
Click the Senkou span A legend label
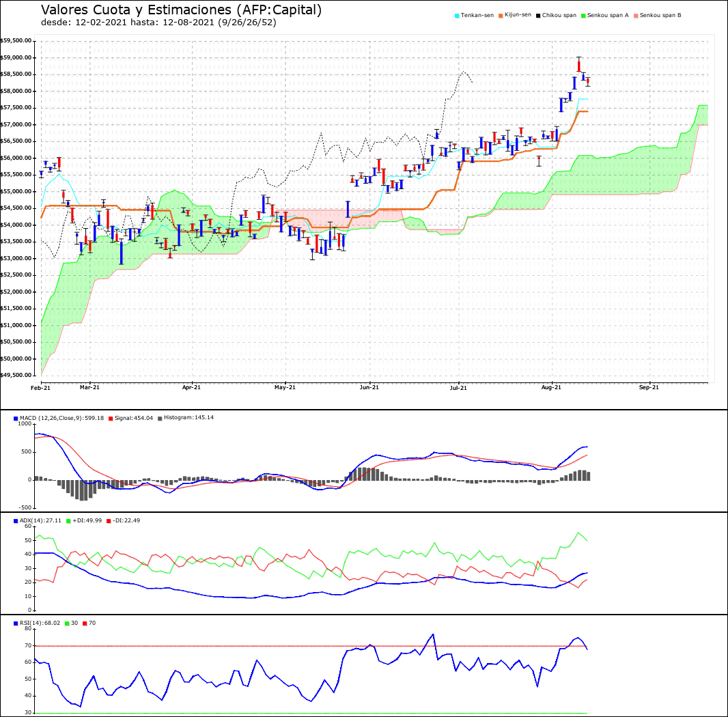608,15
